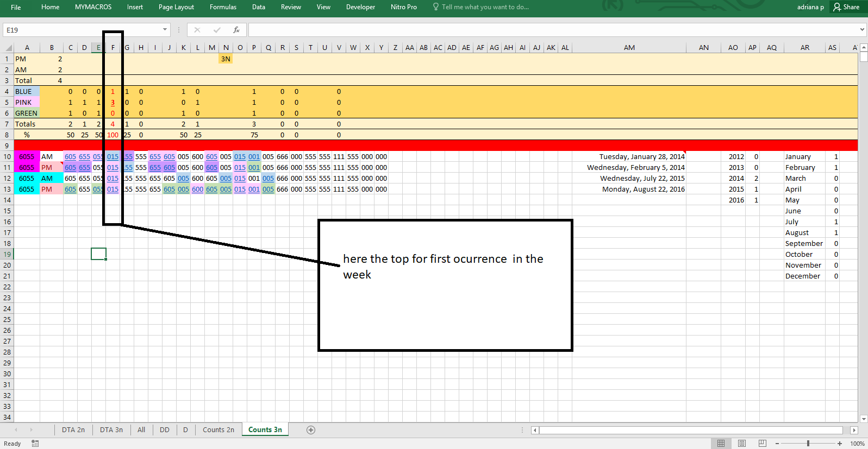Screen dimensions: 868x449
Task: Switch to the DTA 2n sheet
Action: point(73,430)
